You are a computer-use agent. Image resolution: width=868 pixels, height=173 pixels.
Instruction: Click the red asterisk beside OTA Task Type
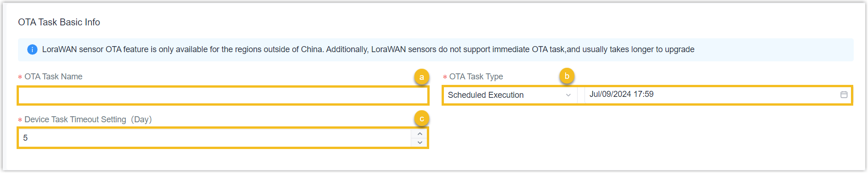point(445,77)
